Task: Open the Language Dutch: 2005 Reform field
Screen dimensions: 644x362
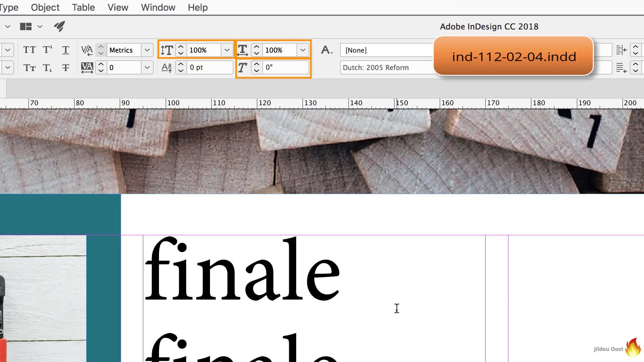Action: [387, 67]
